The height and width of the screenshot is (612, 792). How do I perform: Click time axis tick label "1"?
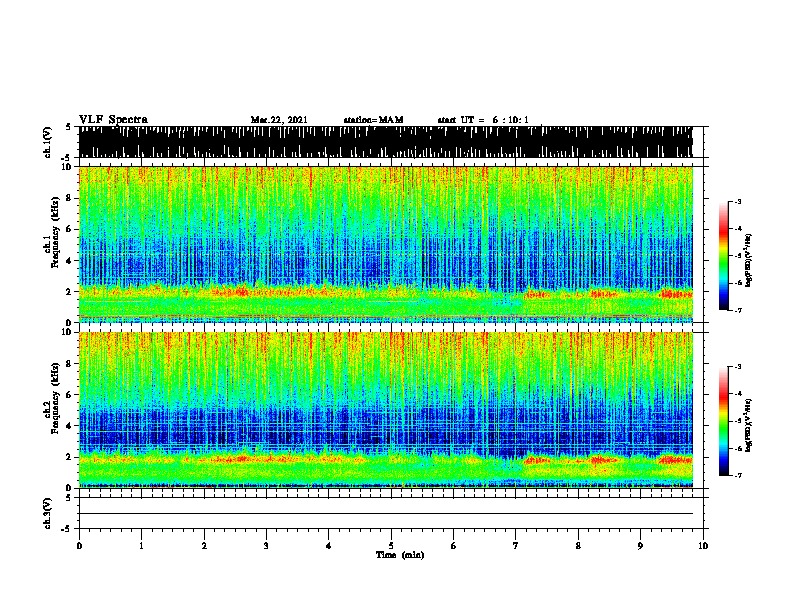point(141,546)
